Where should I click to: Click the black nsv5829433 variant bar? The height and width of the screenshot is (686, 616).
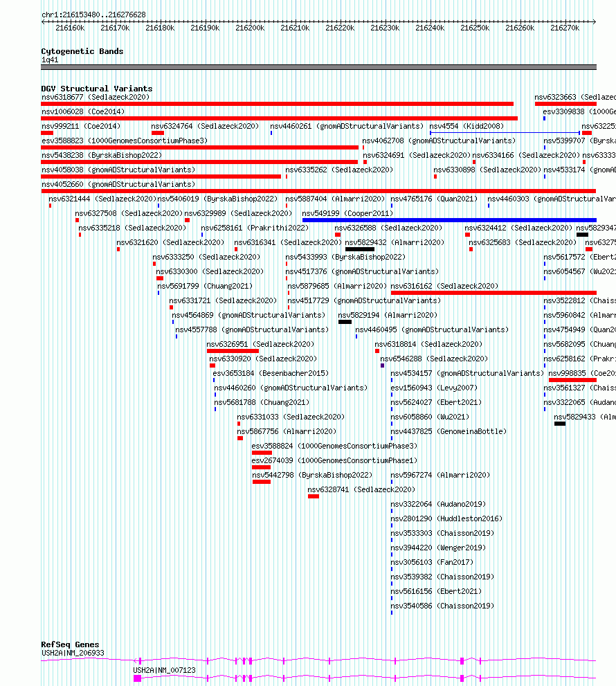click(560, 424)
